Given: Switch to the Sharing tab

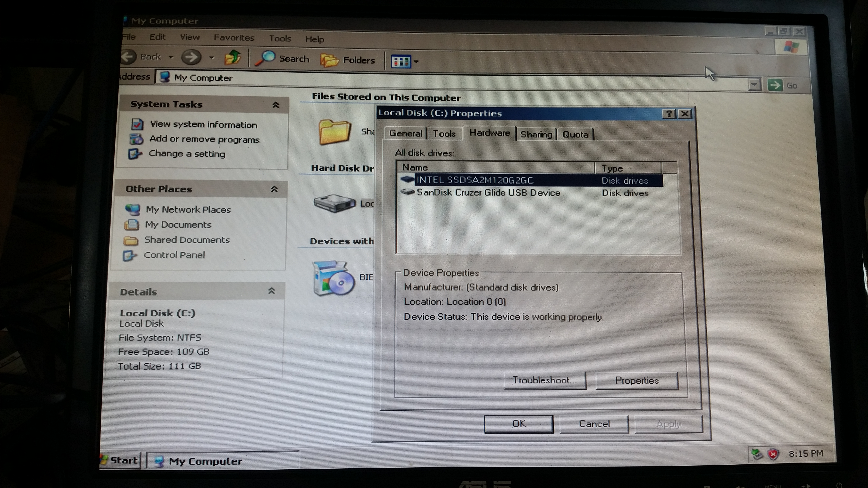Looking at the screenshot, I should [x=536, y=134].
